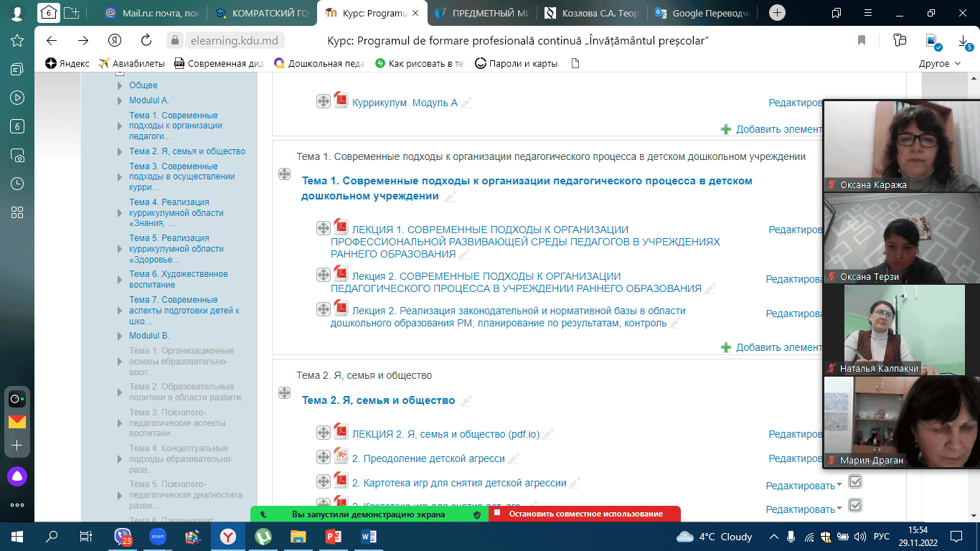This screenshot has height=551, width=980.
Task: Click the green plus icon under Тема 1
Action: point(726,347)
